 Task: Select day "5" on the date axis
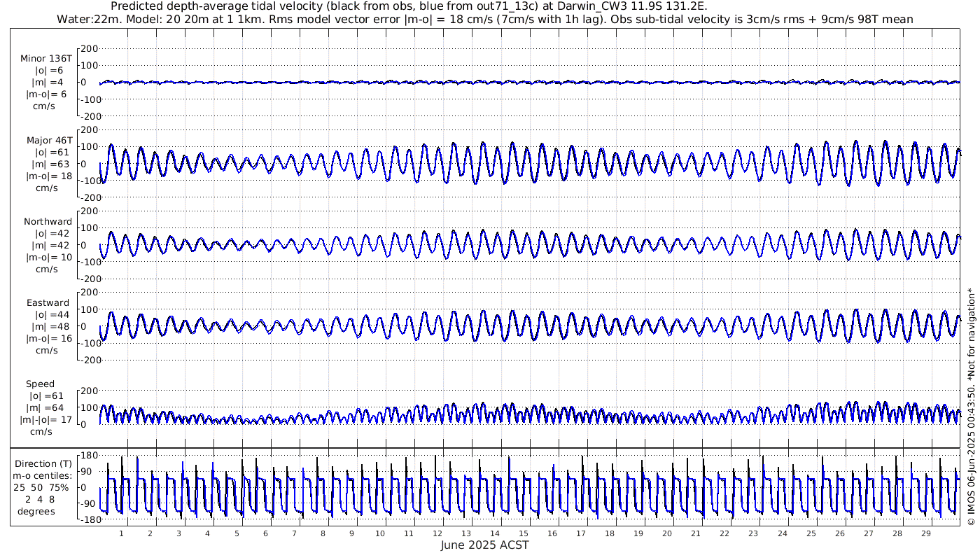click(x=237, y=533)
